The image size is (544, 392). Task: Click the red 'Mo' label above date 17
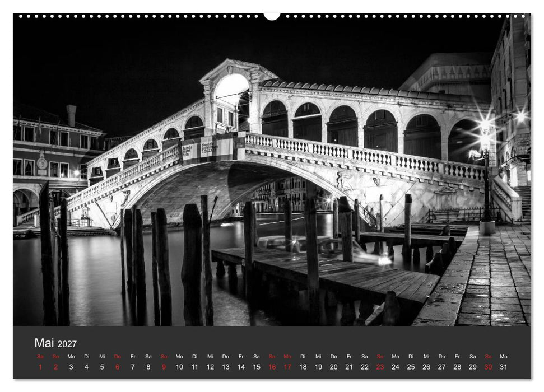[x=287, y=357]
